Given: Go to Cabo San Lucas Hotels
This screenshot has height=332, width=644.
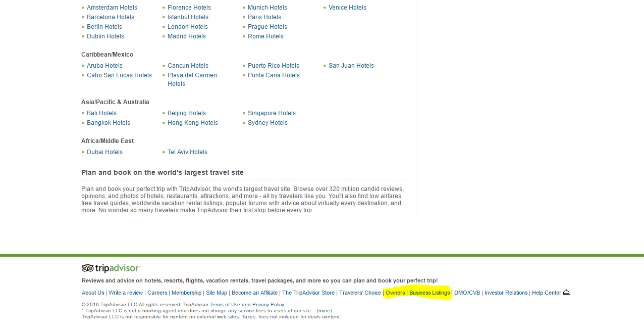Looking at the screenshot, I should click(119, 75).
